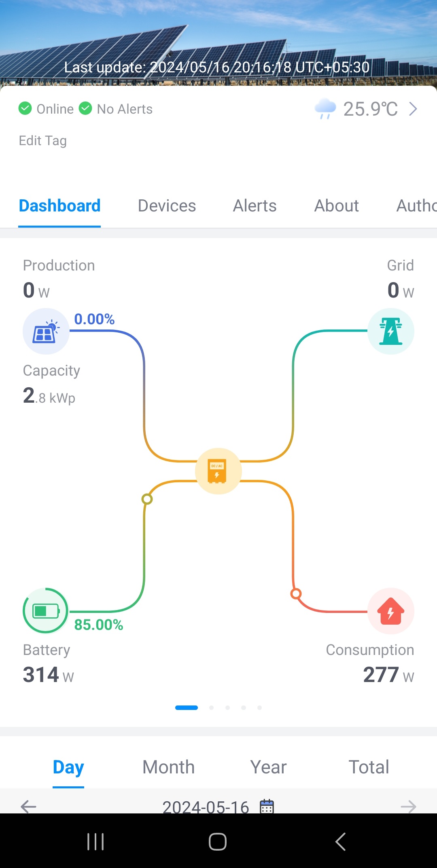Jump to second page indicator dot
The image size is (437, 868).
tap(211, 707)
